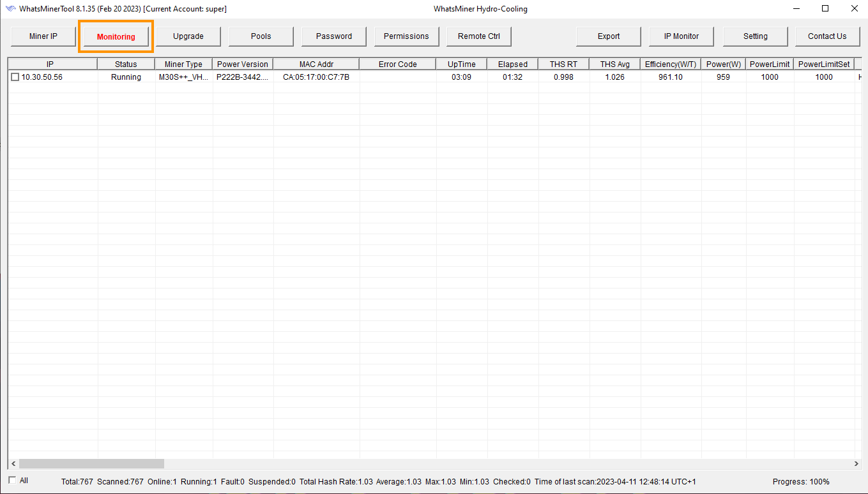Select the P222B-3442... power version cell
Image resolution: width=868 pixels, height=494 pixels.
coord(243,77)
